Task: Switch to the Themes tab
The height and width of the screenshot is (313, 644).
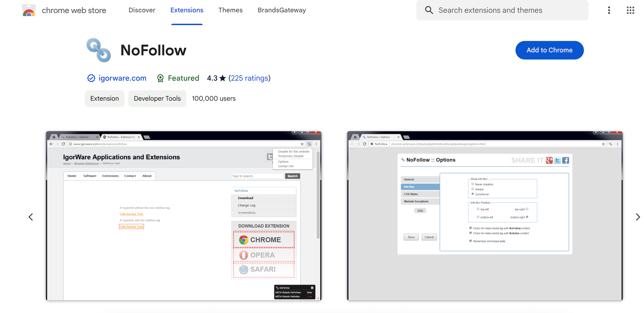Action: click(230, 10)
